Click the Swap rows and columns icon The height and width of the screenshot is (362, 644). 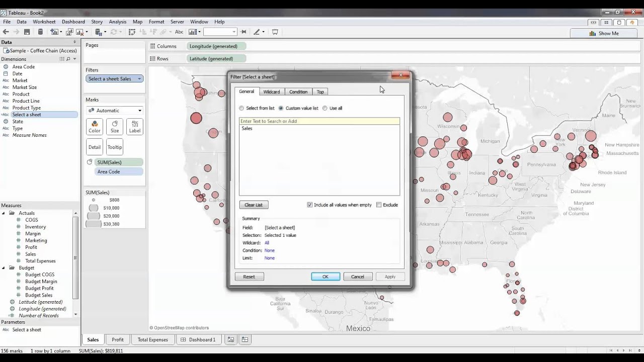coord(132,32)
